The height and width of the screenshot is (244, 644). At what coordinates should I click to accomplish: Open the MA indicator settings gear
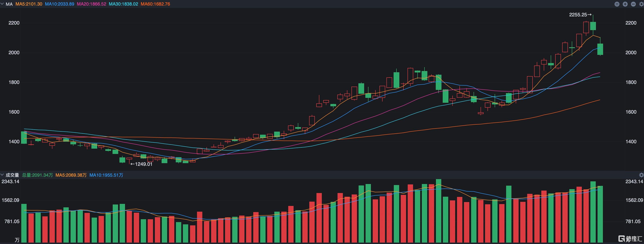point(641,4)
